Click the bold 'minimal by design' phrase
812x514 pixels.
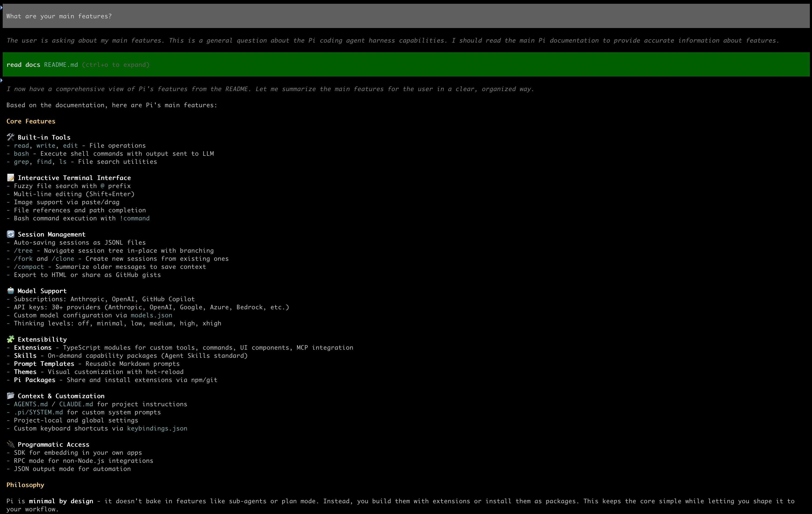point(61,501)
